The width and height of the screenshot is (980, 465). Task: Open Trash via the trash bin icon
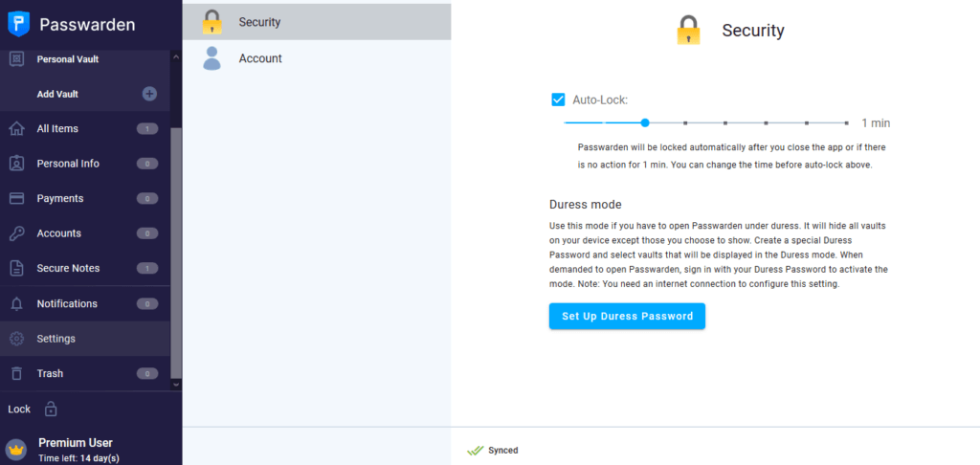click(x=17, y=374)
